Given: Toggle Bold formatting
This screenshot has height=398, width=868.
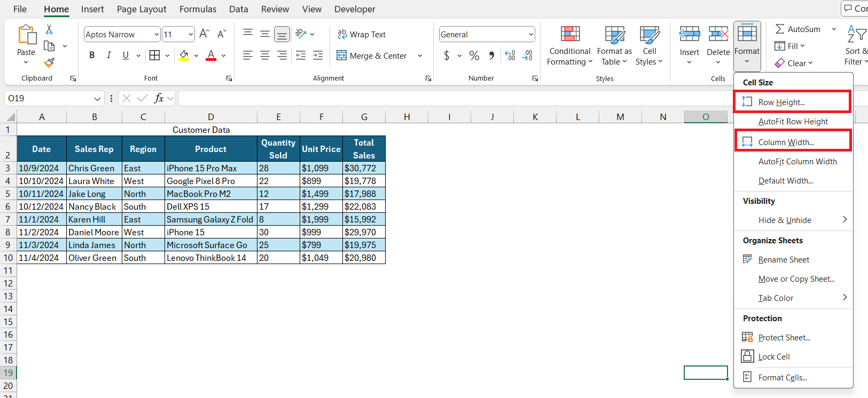Looking at the screenshot, I should pyautogui.click(x=92, y=55).
